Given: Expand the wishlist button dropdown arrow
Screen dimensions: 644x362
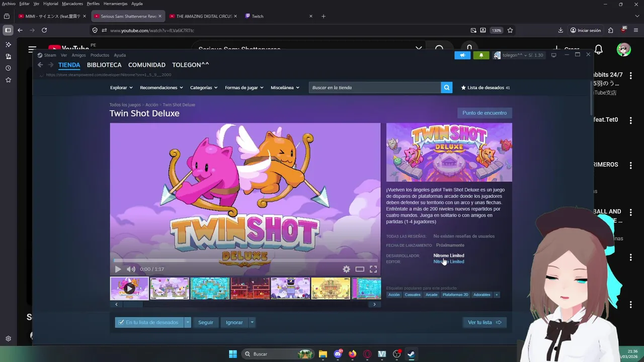Looking at the screenshot, I should click(188, 322).
